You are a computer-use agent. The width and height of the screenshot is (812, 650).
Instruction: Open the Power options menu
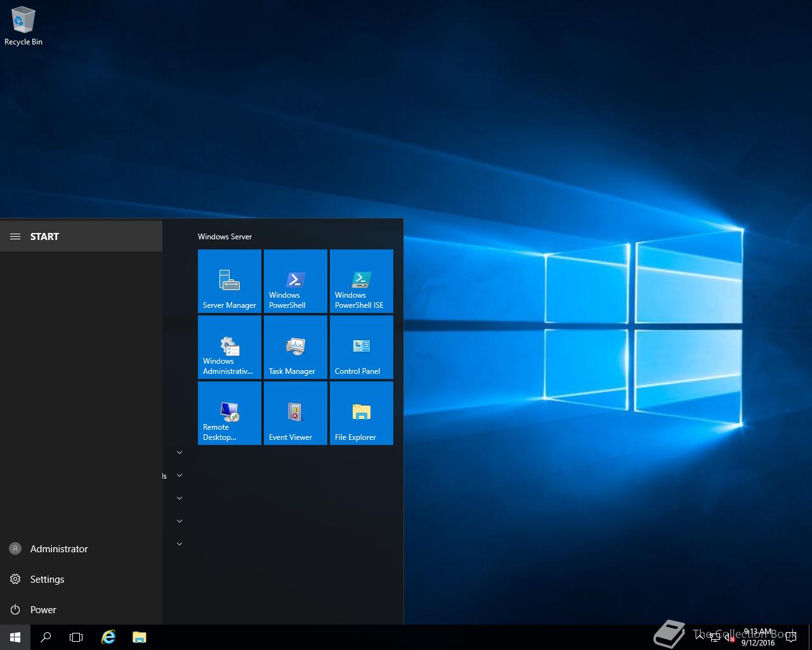(x=81, y=609)
